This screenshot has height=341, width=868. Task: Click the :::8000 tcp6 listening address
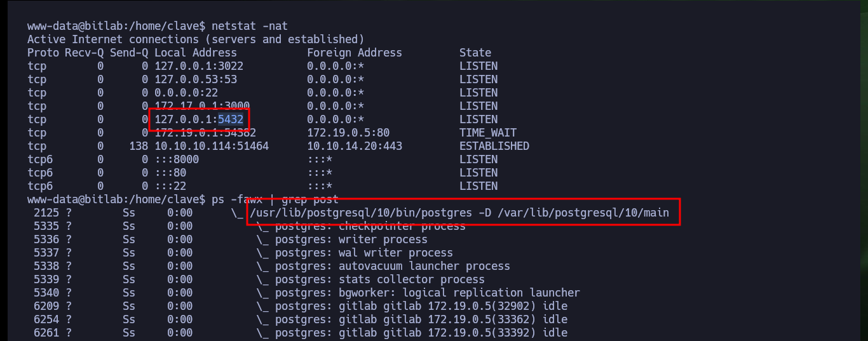[x=177, y=159]
